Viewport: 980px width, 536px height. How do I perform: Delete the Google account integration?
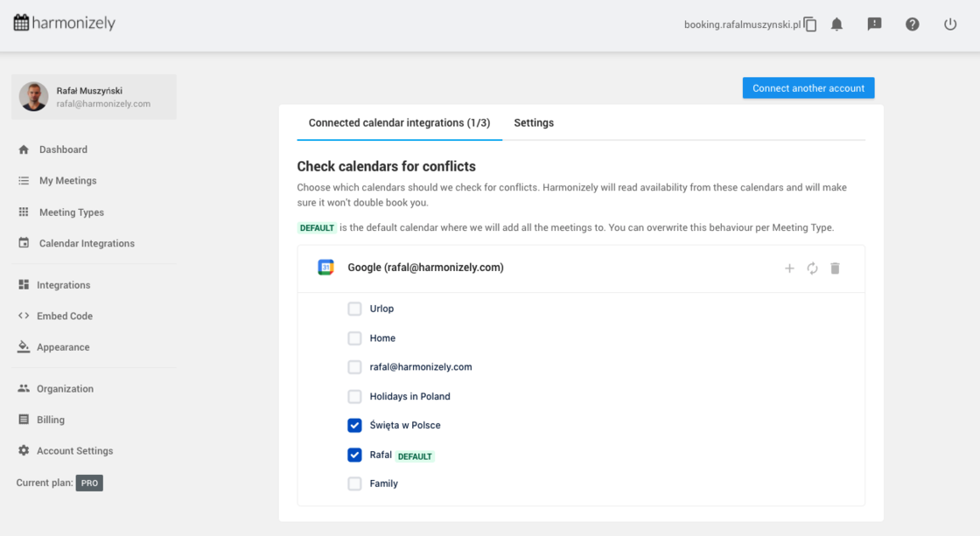[x=835, y=268]
